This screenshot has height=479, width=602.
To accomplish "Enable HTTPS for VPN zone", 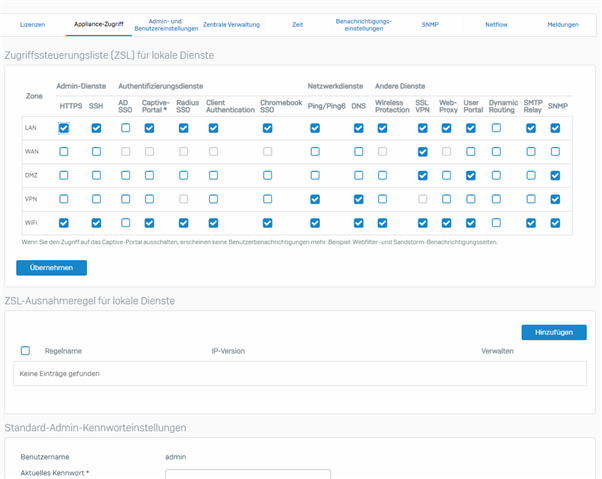I will point(64,199).
